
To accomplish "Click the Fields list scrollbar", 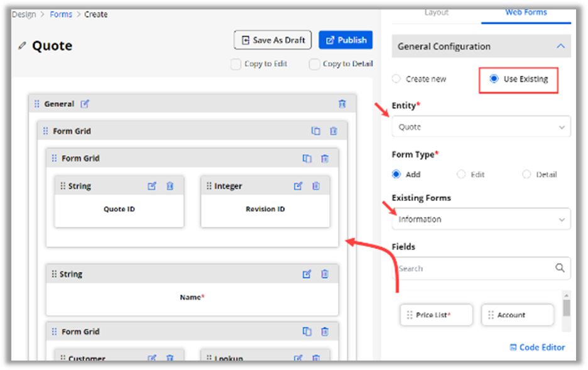I will pyautogui.click(x=567, y=309).
